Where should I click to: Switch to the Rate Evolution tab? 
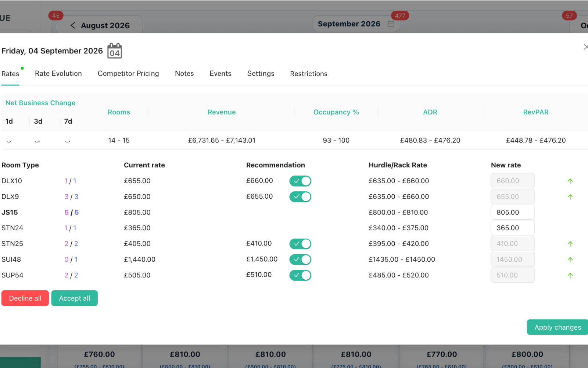[x=58, y=74]
